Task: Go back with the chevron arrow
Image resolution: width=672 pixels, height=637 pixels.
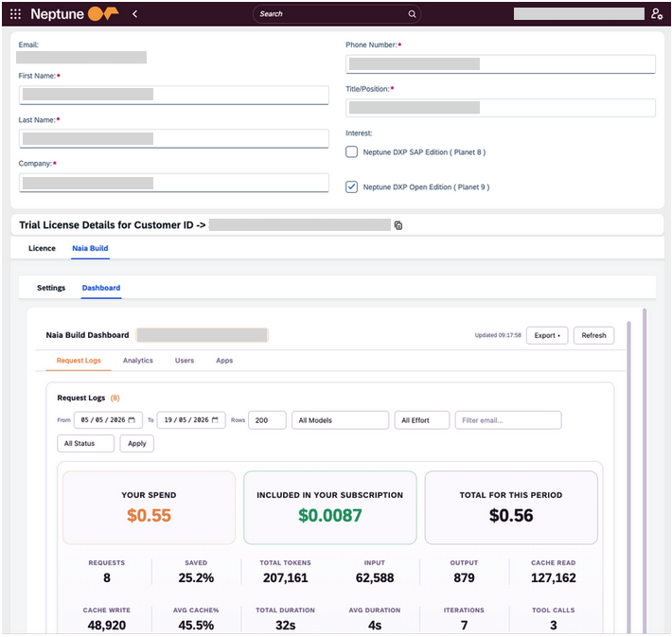Action: coord(134,13)
